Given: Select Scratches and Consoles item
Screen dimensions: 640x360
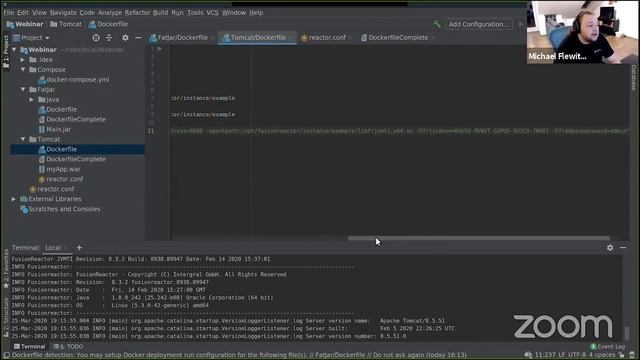Looking at the screenshot, I should (x=60, y=209).
